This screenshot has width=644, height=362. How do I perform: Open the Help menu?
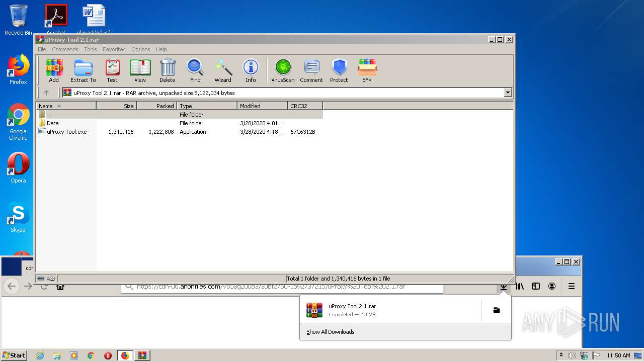coord(161,49)
